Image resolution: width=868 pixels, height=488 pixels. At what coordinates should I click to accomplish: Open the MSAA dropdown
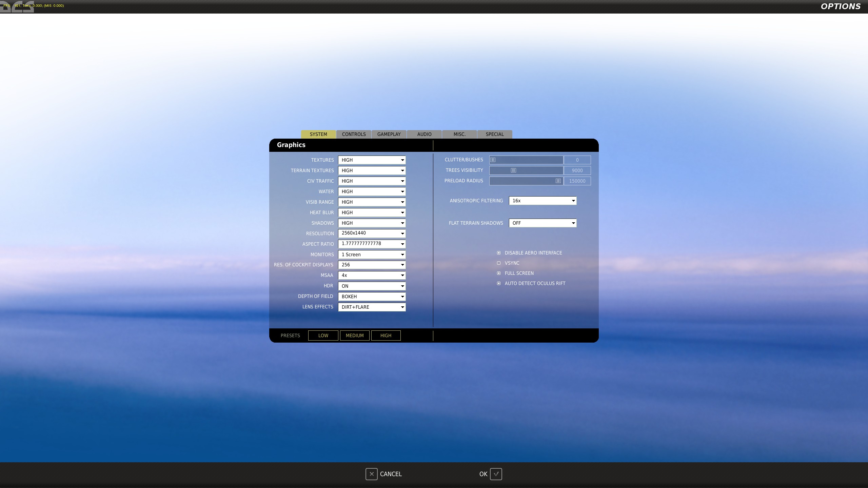click(372, 275)
